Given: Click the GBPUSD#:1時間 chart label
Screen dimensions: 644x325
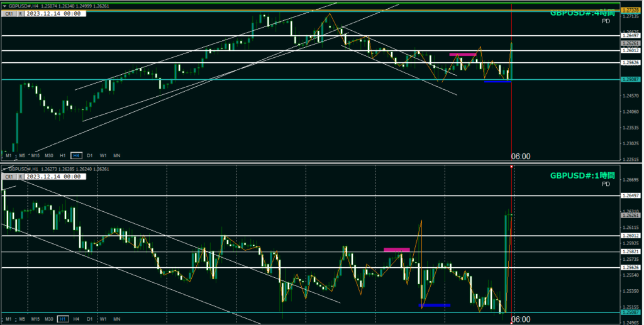Looking at the screenshot, I should point(582,176).
